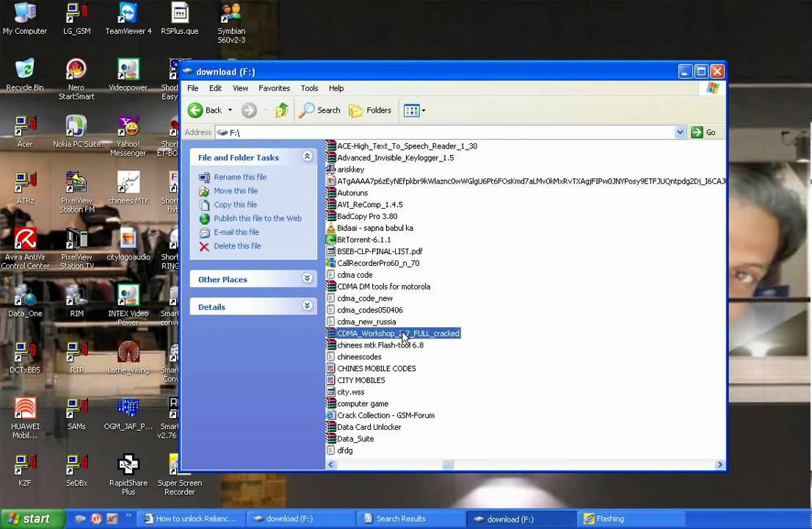Click E-mail this file link
Viewport: 812px width, 529px height.
coord(236,232)
